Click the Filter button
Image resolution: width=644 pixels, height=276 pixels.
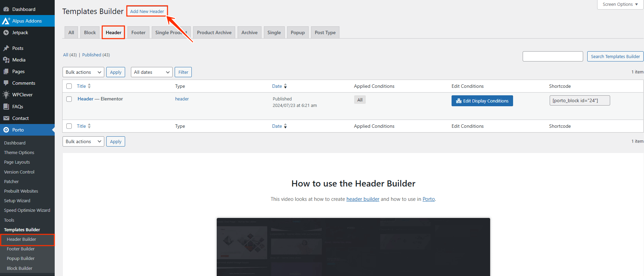pyautogui.click(x=183, y=72)
